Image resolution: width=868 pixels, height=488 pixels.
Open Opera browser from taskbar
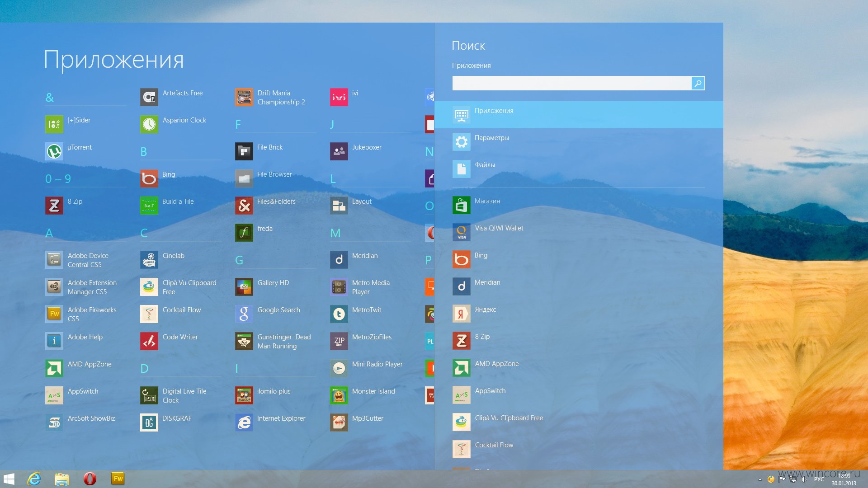pos(90,479)
